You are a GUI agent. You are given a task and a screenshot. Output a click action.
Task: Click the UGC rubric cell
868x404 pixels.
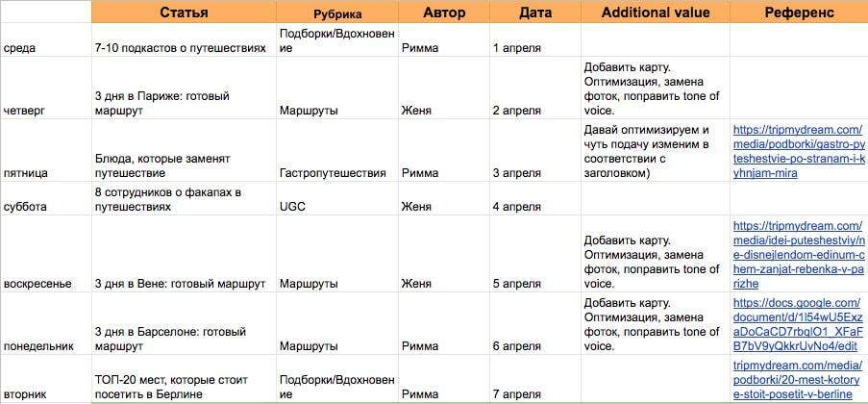click(x=292, y=206)
